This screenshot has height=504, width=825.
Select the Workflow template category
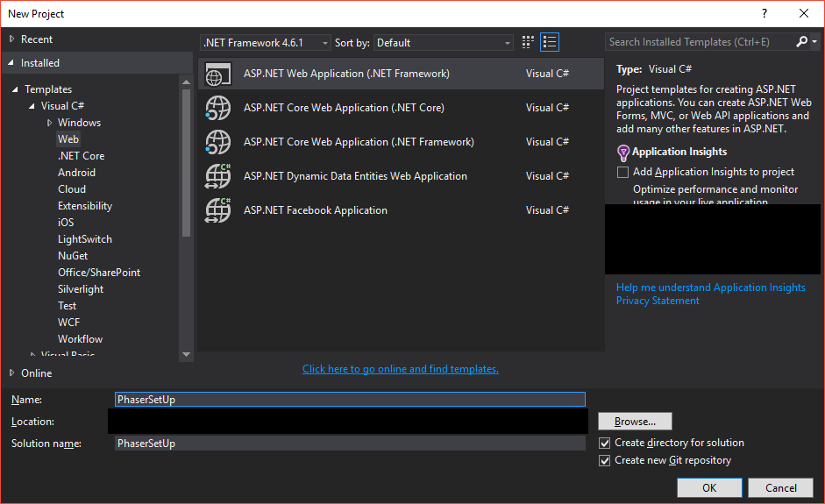click(x=80, y=339)
